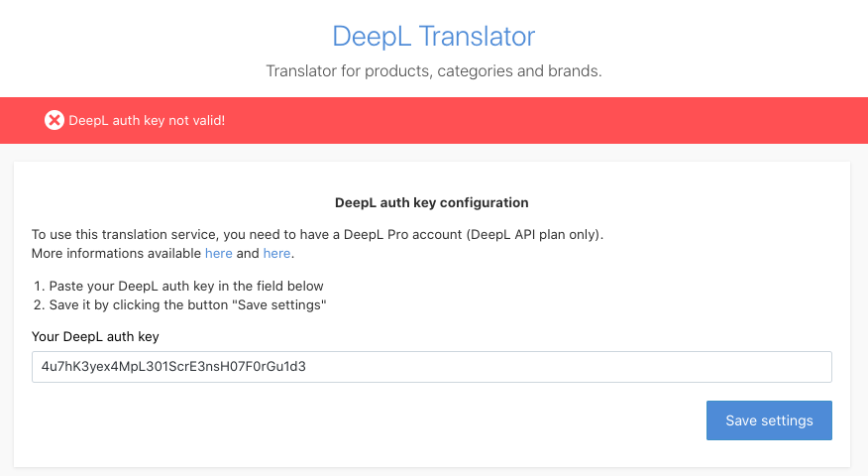
Task: Open the second "here" link before the period
Action: [276, 253]
